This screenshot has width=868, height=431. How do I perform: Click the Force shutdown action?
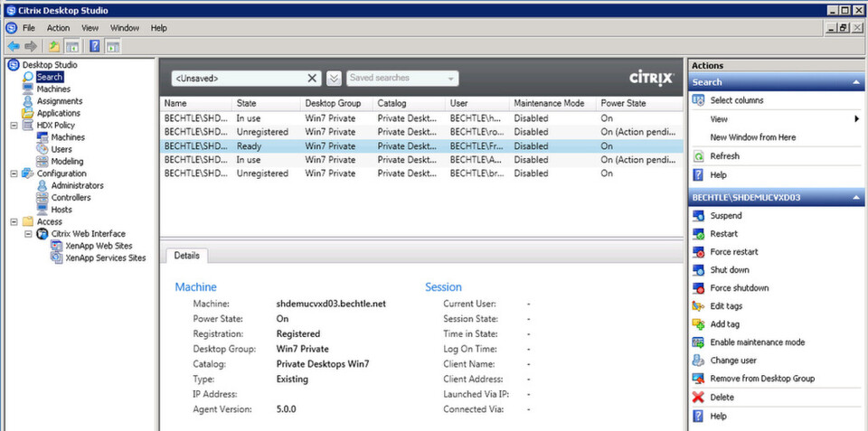739,288
